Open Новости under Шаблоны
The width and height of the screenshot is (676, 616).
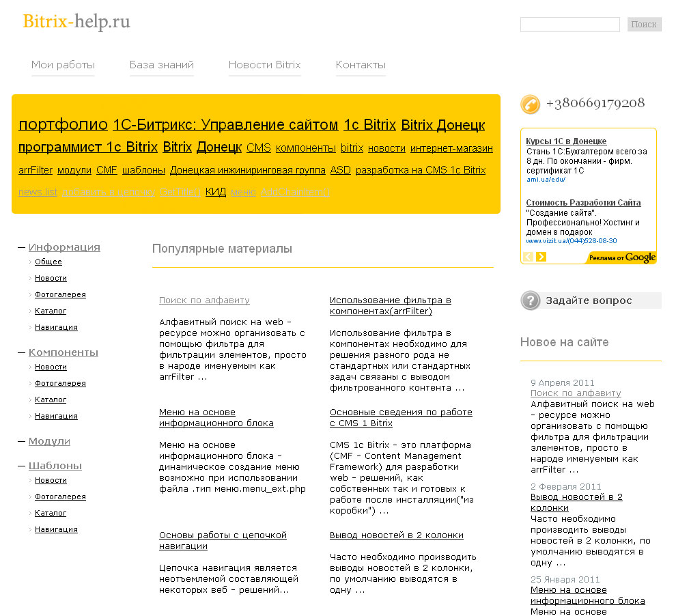pyautogui.click(x=51, y=480)
